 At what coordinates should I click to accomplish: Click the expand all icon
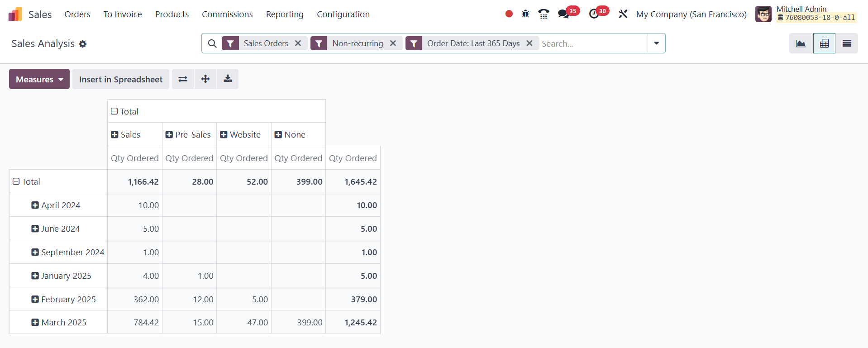pos(205,79)
